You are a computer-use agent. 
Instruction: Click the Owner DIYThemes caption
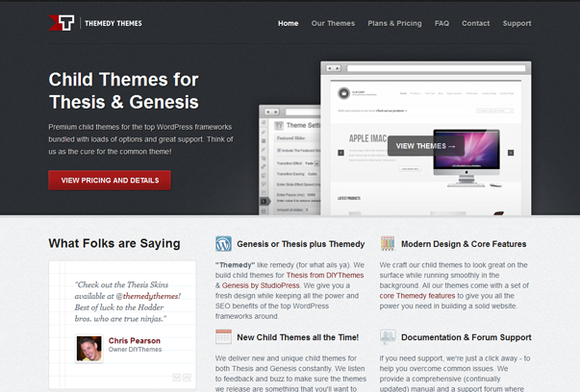click(x=135, y=350)
